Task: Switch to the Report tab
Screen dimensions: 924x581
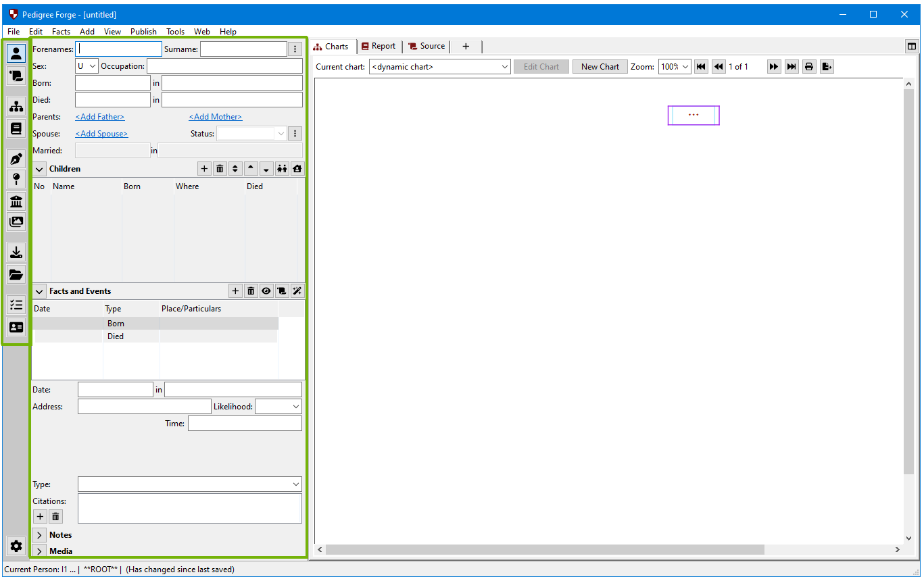Action: [x=379, y=47]
